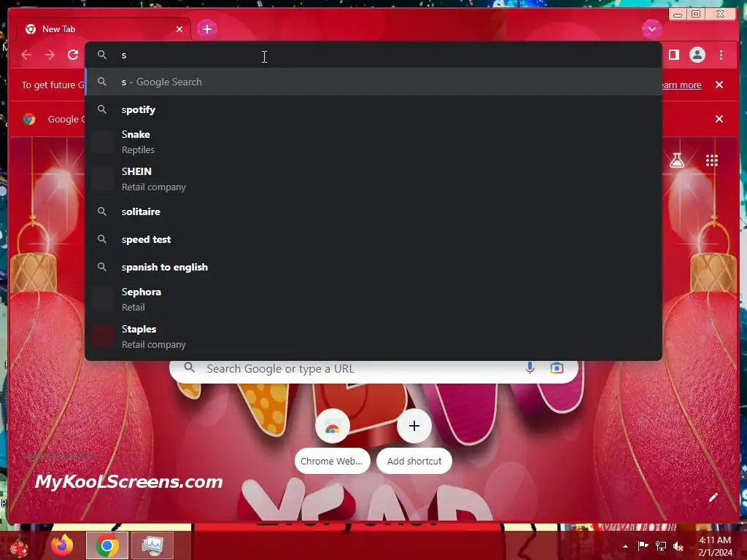
Task: Open Firefox from the taskbar
Action: click(x=62, y=545)
